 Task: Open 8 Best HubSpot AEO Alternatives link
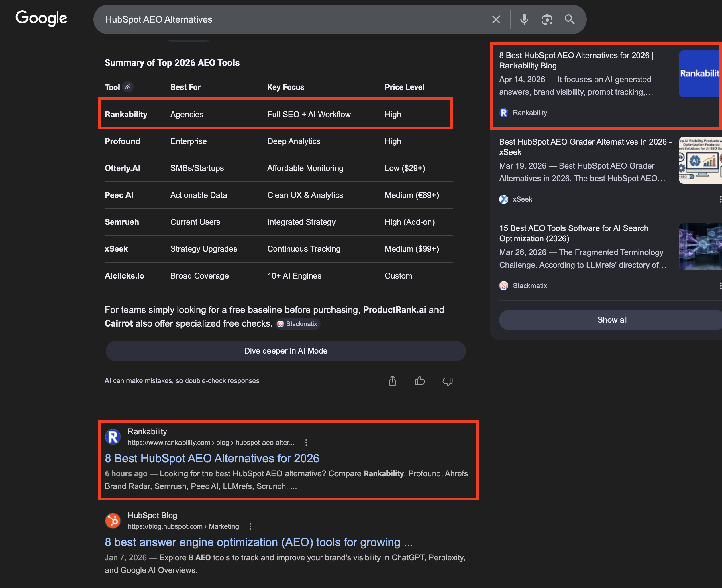coord(212,458)
